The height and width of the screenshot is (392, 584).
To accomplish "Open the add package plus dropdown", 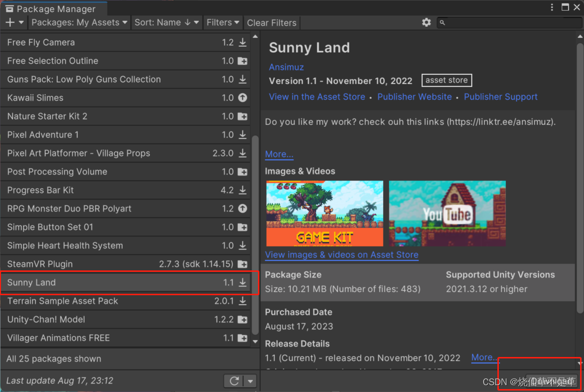I will [x=14, y=22].
